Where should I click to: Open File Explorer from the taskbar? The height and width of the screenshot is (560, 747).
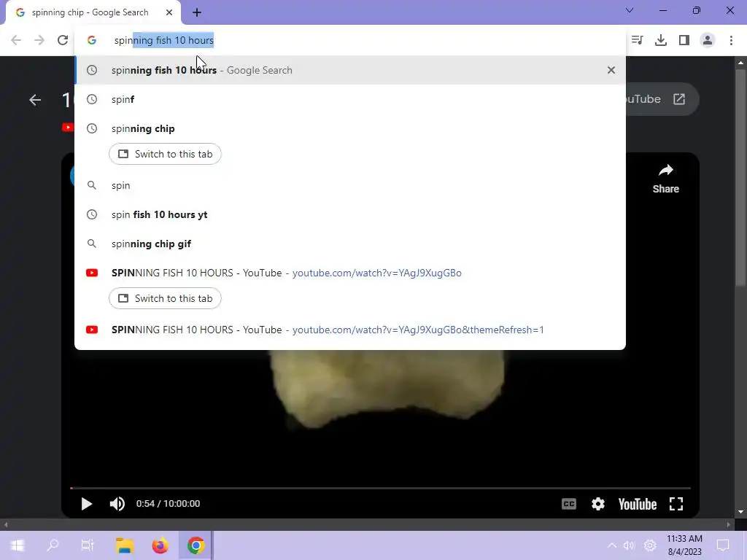pos(124,545)
